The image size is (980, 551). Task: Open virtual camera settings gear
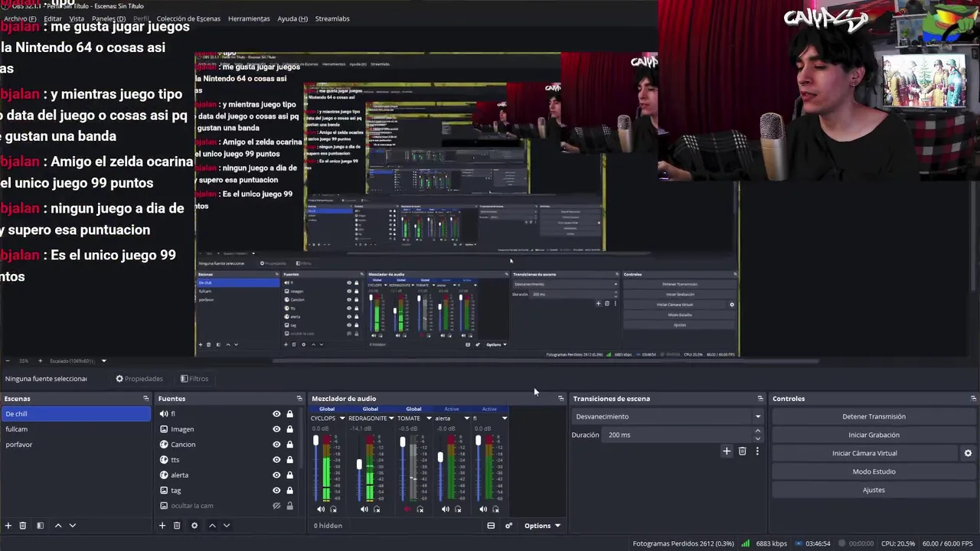coord(968,453)
